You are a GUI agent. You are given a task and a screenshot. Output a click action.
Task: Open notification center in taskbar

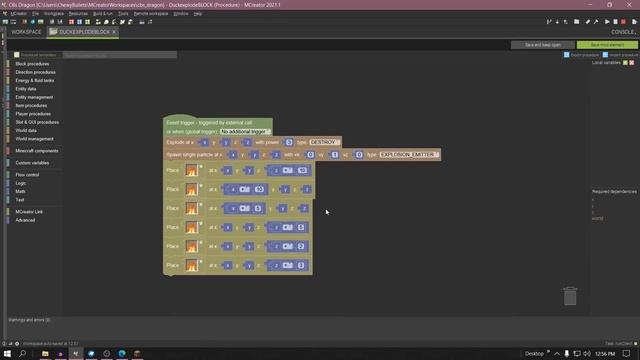click(x=627, y=353)
